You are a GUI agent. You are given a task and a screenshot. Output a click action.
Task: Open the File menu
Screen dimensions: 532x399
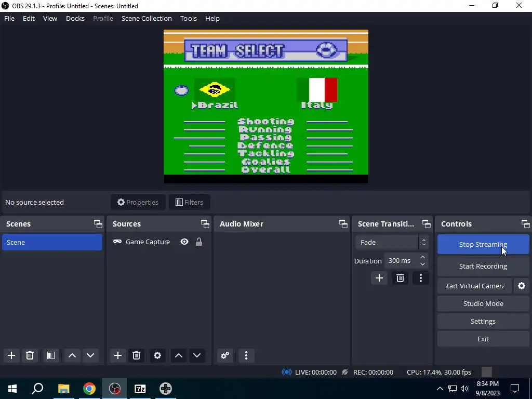pos(9,18)
